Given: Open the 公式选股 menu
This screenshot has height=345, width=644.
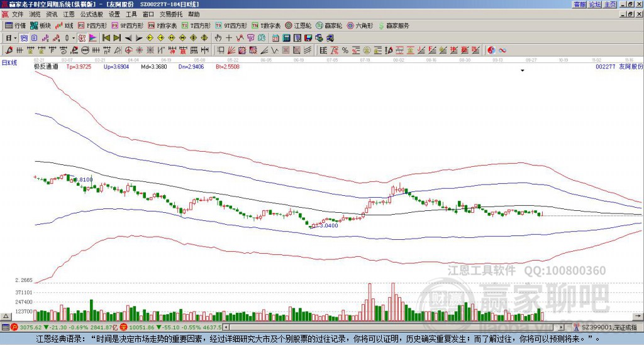Looking at the screenshot, I should click(x=92, y=14).
